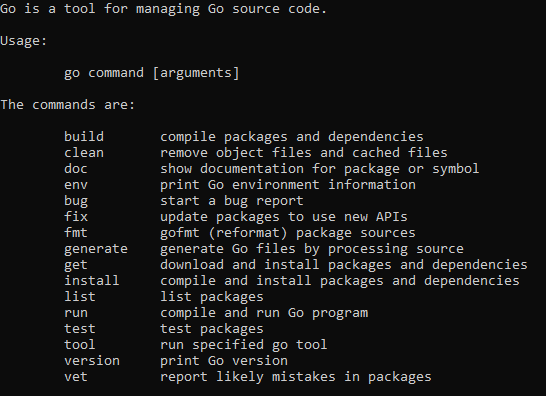Screen dimensions: 546x396
Task: Click the 'env' command name
Action: click(76, 185)
